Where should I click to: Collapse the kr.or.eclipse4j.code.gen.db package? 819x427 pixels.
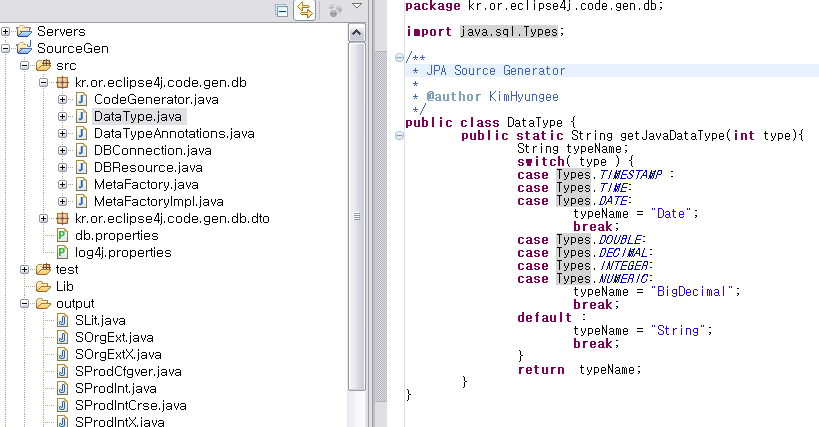pyautogui.click(x=44, y=82)
